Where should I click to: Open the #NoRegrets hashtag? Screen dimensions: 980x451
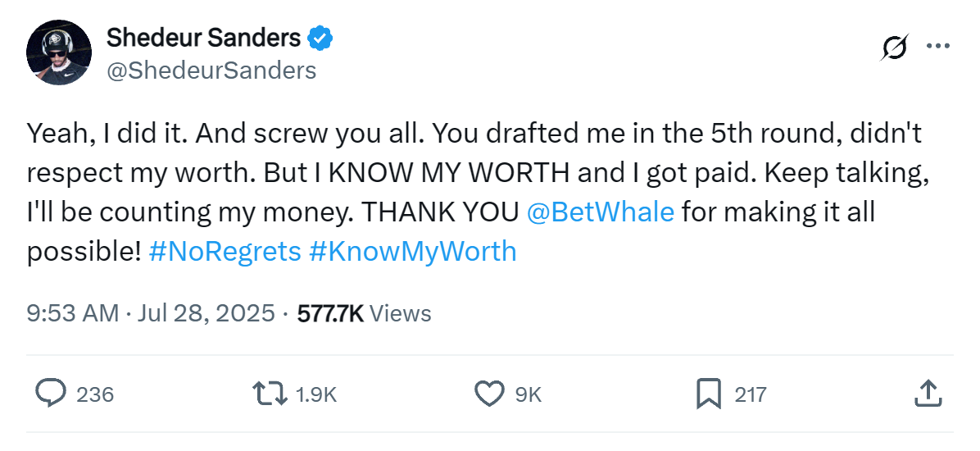click(225, 251)
